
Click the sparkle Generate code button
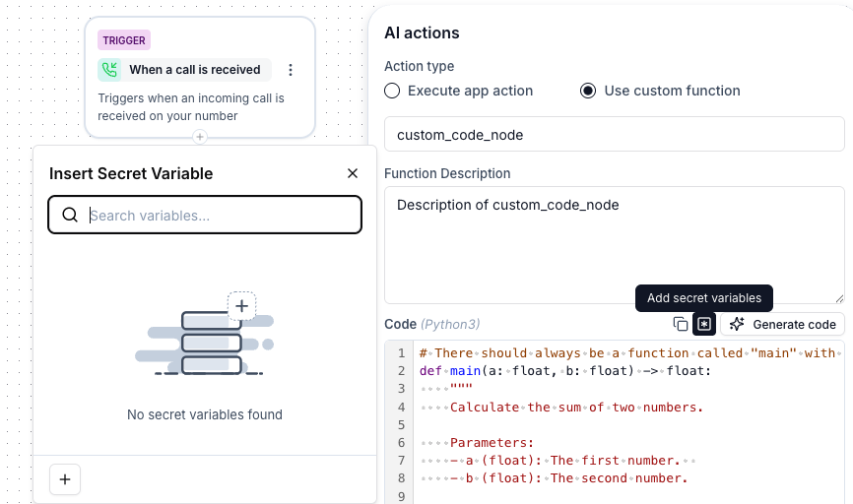coord(783,324)
